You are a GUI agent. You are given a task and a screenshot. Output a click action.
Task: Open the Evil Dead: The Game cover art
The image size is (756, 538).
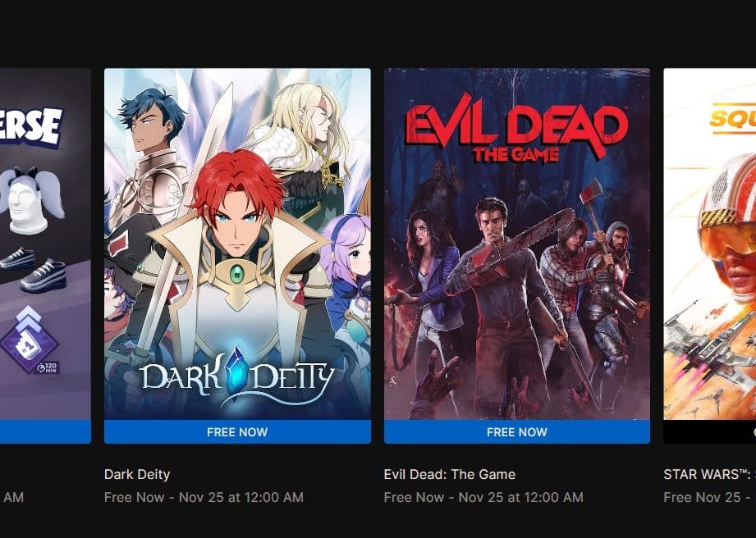click(x=517, y=244)
